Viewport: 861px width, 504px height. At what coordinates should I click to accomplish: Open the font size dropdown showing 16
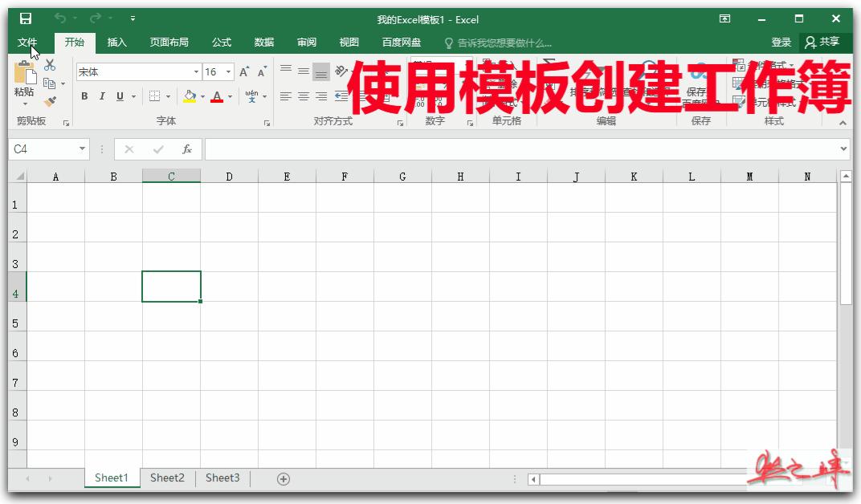(x=227, y=71)
